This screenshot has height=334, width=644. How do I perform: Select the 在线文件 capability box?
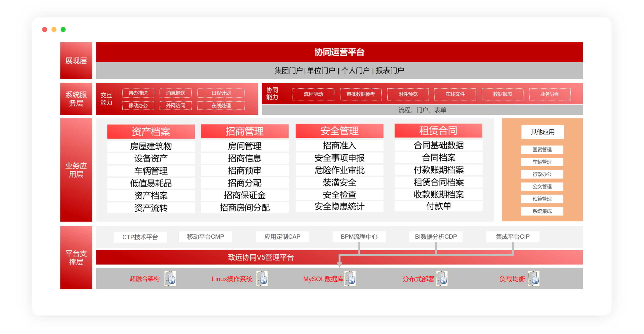coord(455,94)
